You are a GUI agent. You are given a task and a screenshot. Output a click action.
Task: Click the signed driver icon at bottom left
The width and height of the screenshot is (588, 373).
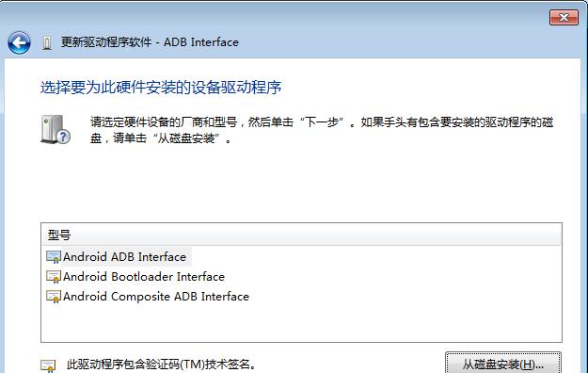pyautogui.click(x=48, y=365)
